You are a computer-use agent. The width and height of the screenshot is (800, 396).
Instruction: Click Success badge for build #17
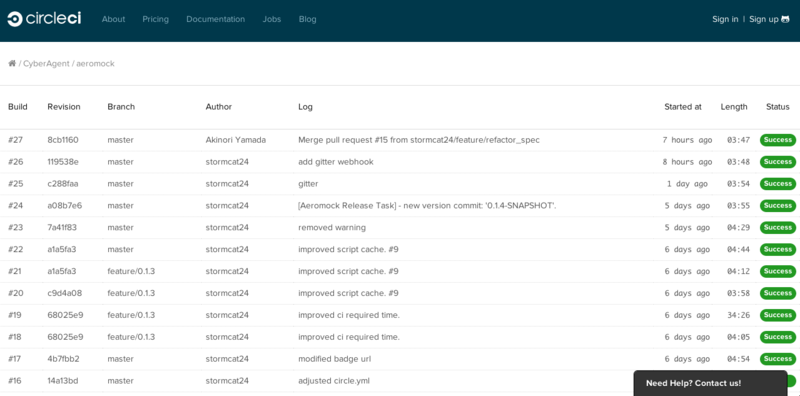pyautogui.click(x=778, y=359)
